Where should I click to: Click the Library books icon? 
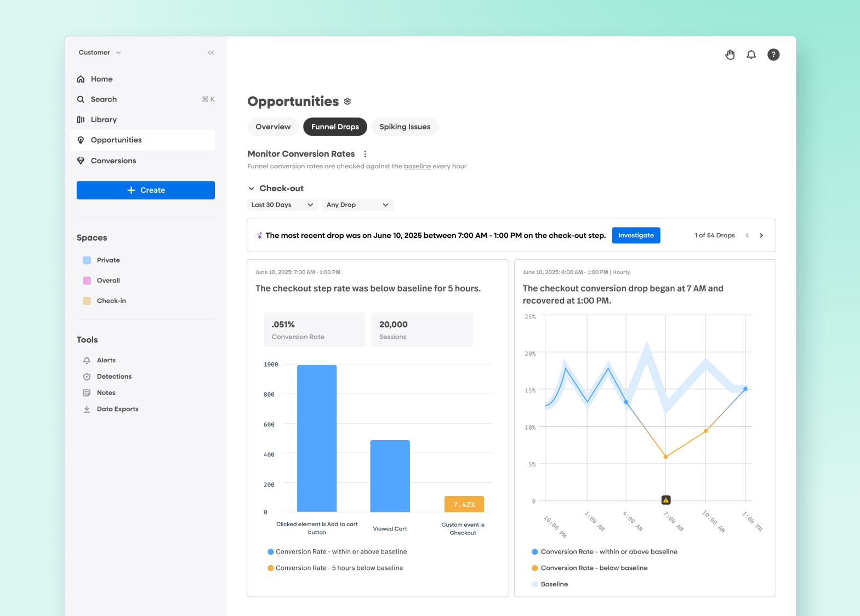point(81,119)
